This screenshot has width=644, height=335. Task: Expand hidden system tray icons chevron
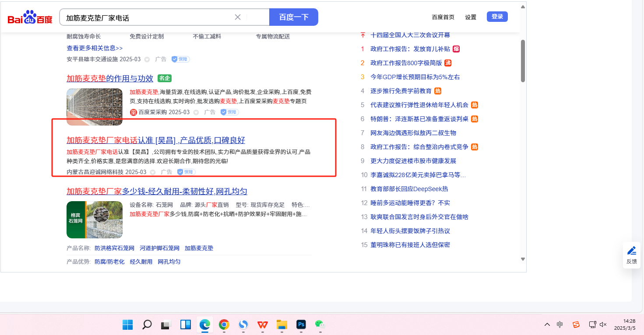click(547, 325)
